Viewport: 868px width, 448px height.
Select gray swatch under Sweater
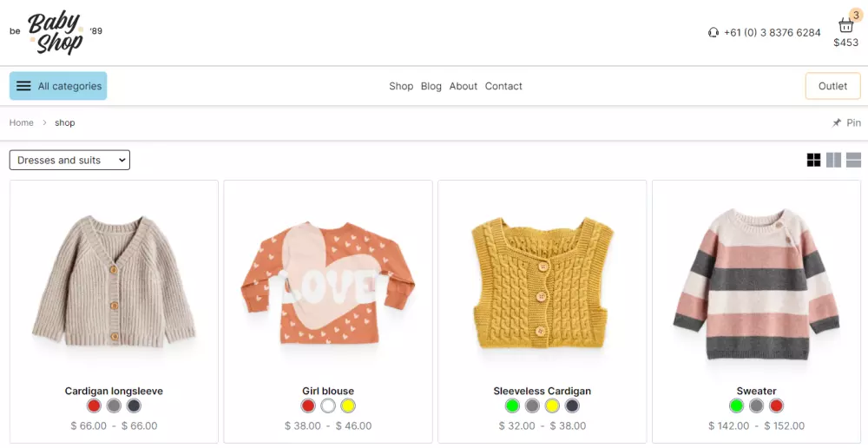click(x=756, y=406)
